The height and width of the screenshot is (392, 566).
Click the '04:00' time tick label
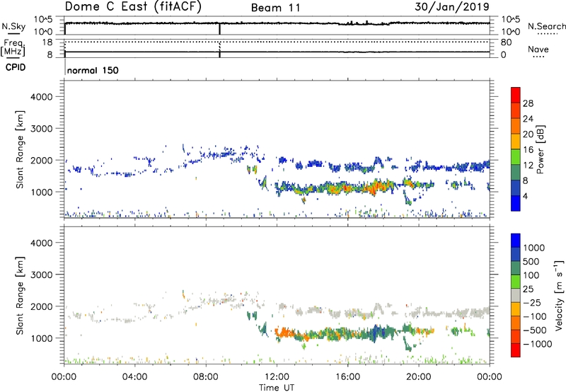(x=134, y=377)
